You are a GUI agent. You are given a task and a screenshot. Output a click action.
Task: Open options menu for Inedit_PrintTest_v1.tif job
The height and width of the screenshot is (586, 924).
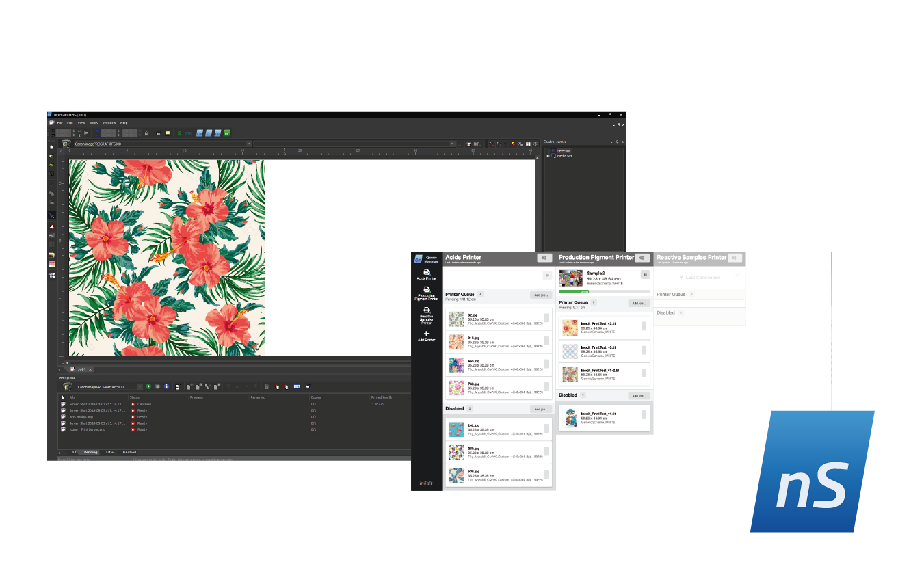click(644, 414)
